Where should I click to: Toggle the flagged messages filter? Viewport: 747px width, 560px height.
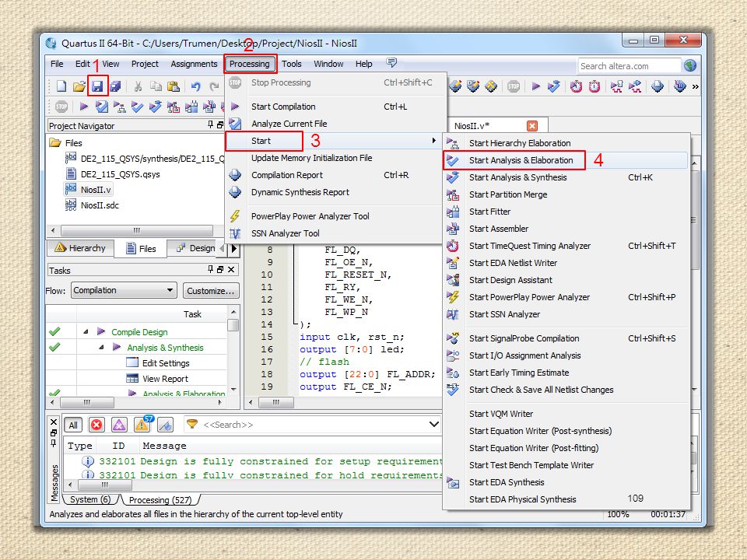tap(165, 425)
